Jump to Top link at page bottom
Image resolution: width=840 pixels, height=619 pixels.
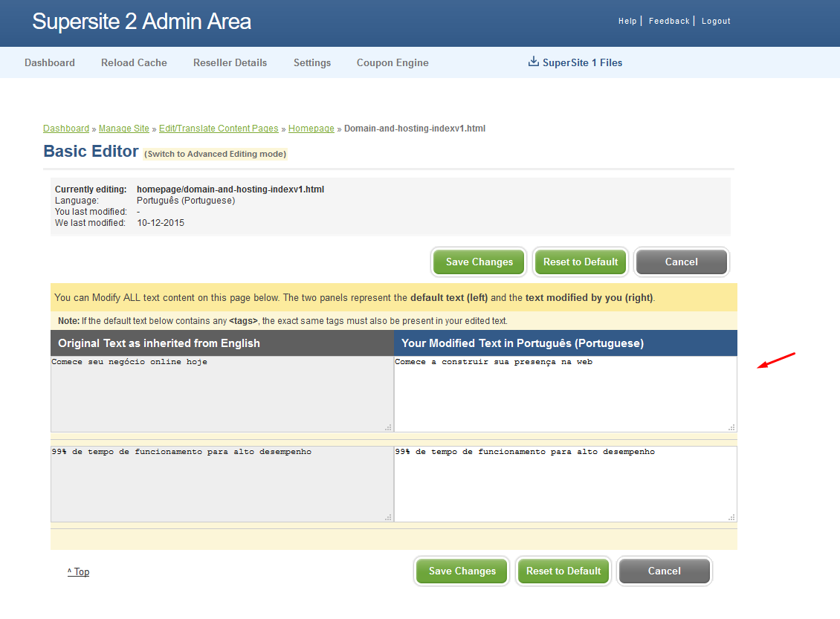[78, 572]
